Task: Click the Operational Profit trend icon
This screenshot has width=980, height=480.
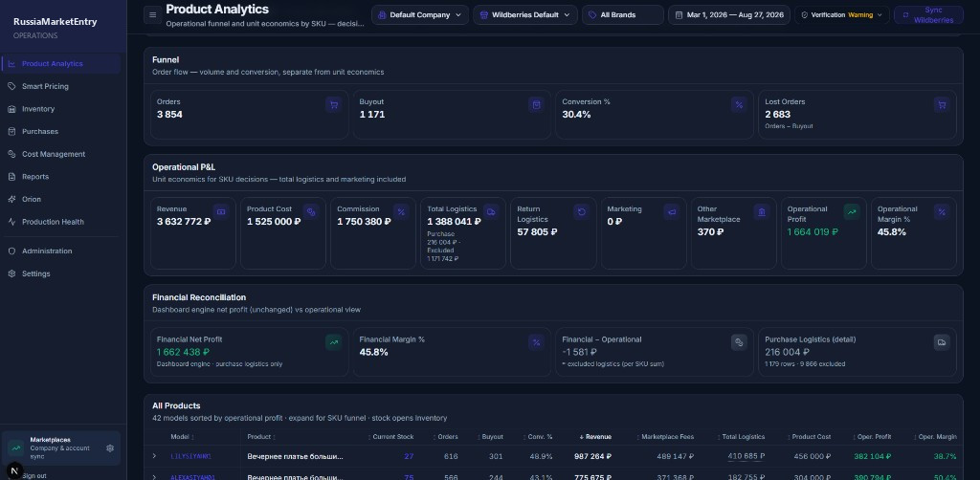Action: click(851, 212)
